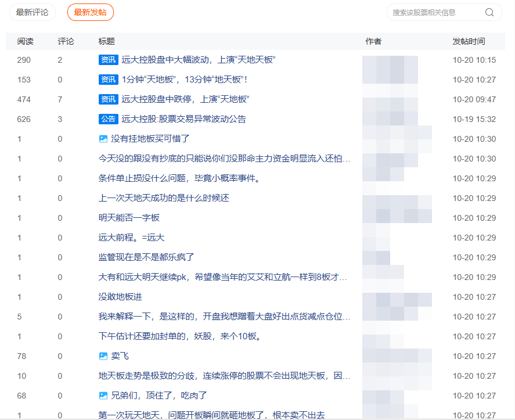Open post 没敢地板进
515x420 pixels.
coord(120,297)
